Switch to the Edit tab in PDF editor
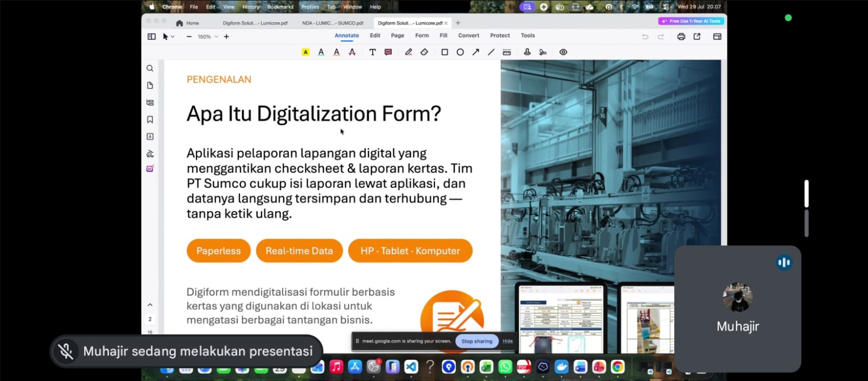The width and height of the screenshot is (868, 381). point(375,35)
